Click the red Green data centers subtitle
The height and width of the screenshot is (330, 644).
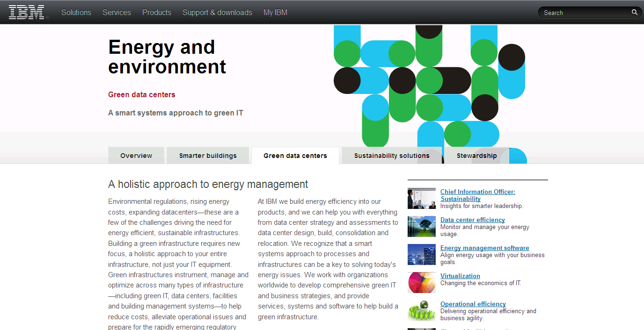[x=141, y=94]
